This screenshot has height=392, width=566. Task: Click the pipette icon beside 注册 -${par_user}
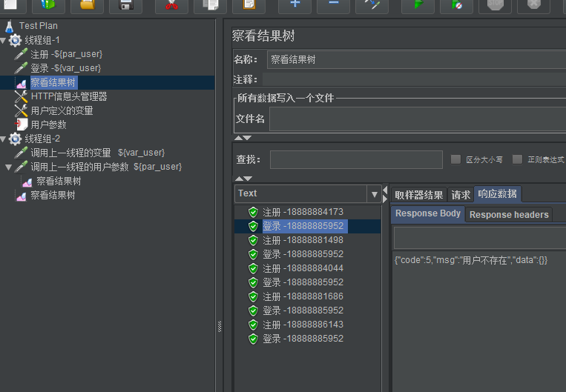pos(21,54)
